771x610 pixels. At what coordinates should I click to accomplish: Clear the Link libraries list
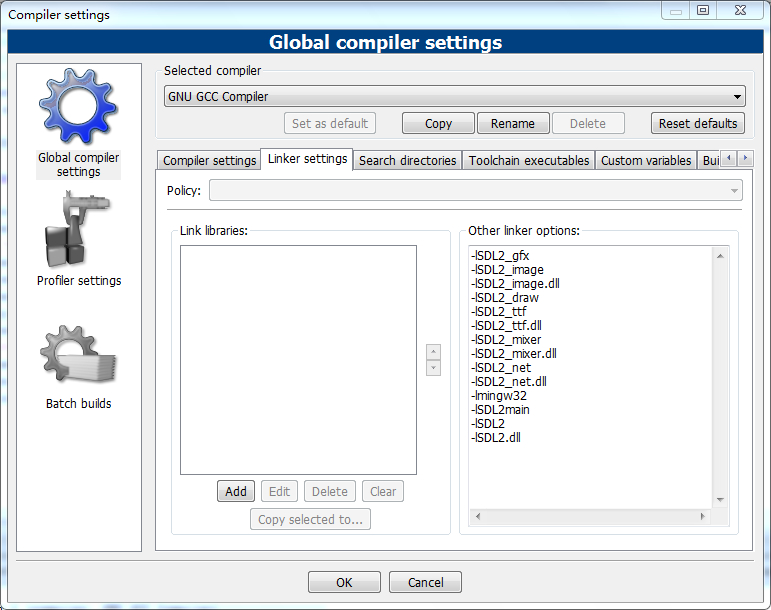pos(383,491)
